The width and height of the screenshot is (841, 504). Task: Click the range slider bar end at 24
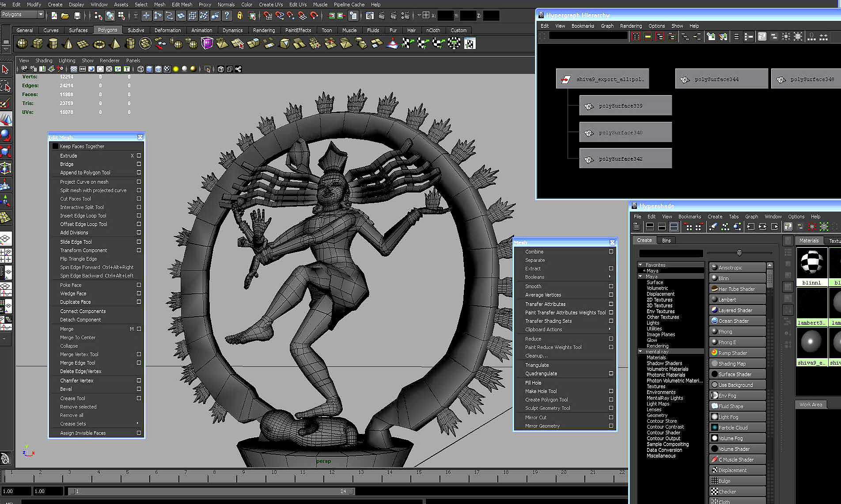[352, 491]
